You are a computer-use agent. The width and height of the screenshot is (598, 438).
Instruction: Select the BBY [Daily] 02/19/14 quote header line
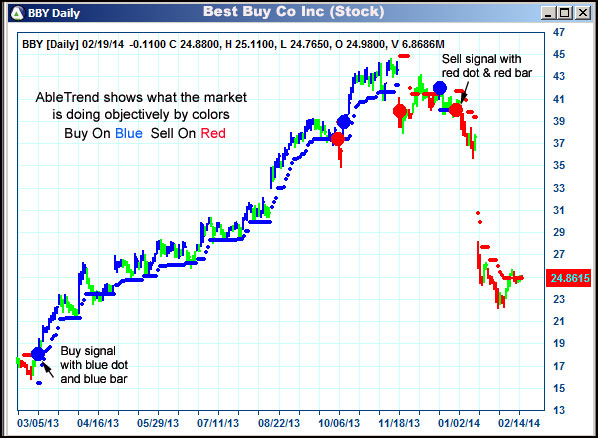[x=233, y=45]
